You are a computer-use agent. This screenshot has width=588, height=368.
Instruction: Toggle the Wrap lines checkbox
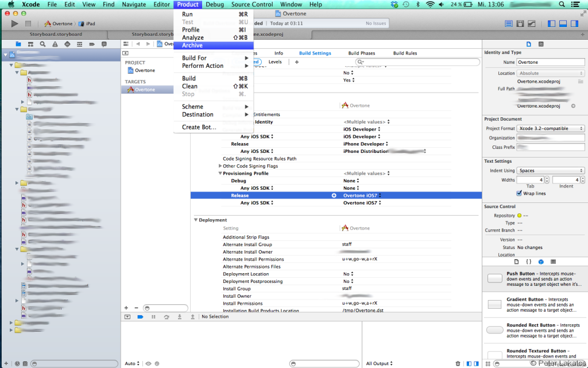tap(519, 193)
